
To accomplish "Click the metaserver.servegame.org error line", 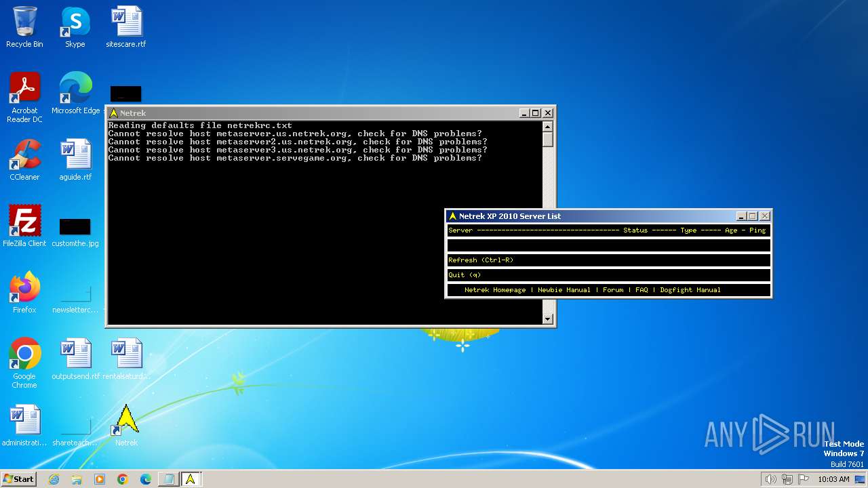I will pyautogui.click(x=295, y=158).
